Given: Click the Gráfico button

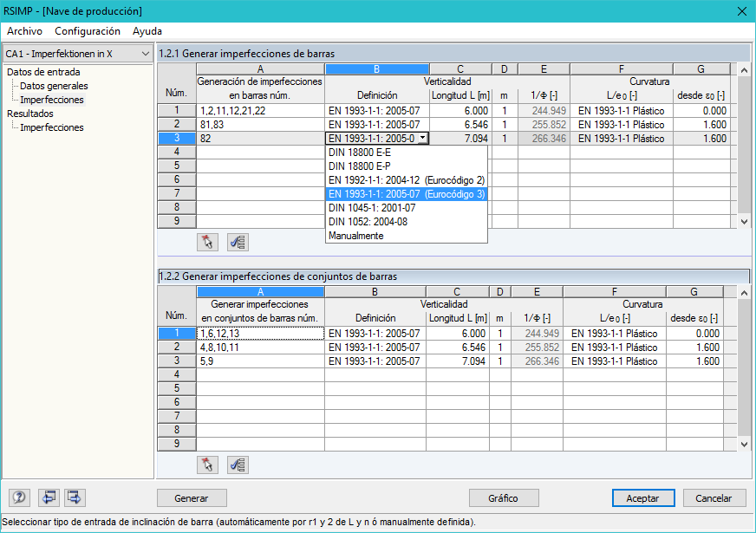Looking at the screenshot, I should coord(504,497).
